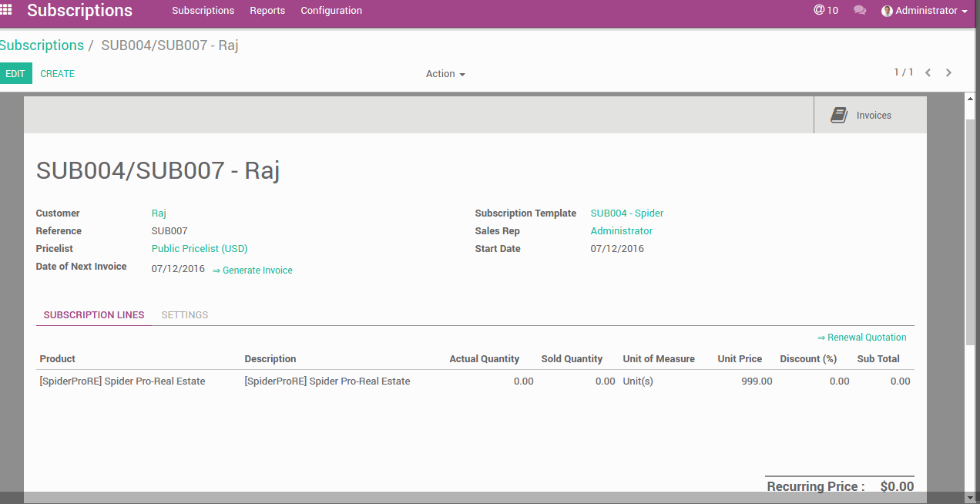Screen dimensions: 980x504
Task: Go to next record arrow
Action: 948,72
